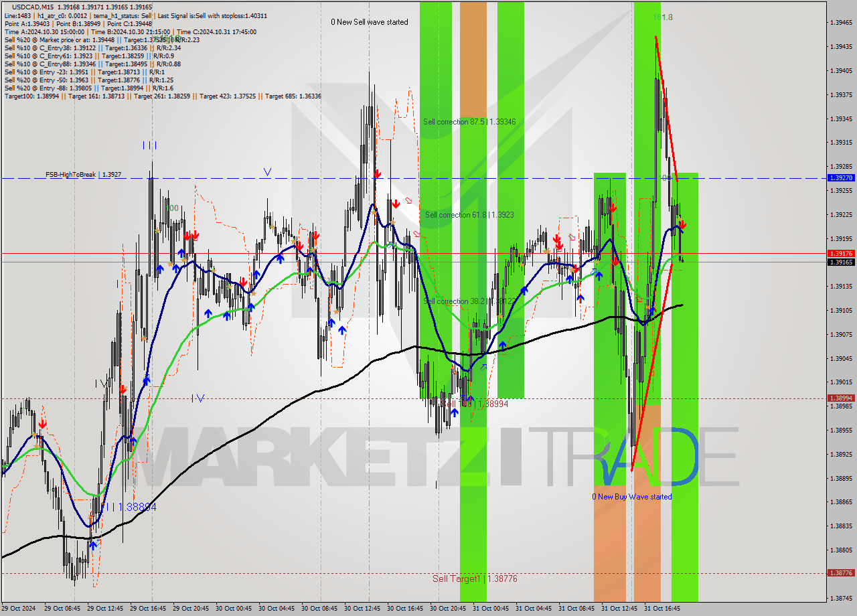Click the 1.39465 price axis value
This screenshot has width=857, height=616.
click(841, 23)
